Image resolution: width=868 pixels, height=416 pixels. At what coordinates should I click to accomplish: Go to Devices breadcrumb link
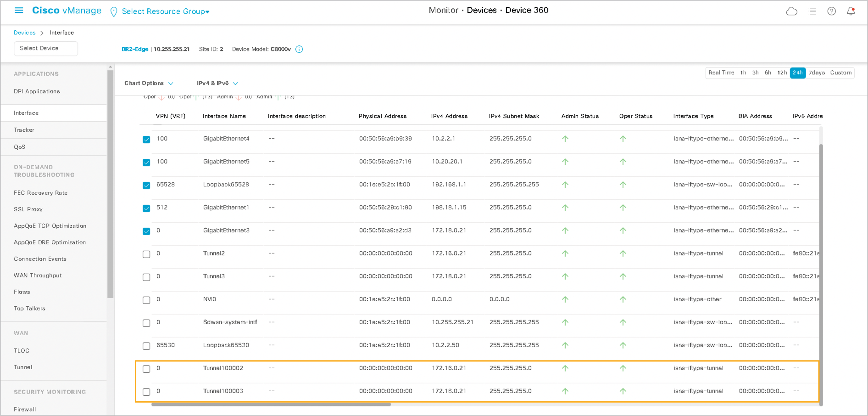24,33
